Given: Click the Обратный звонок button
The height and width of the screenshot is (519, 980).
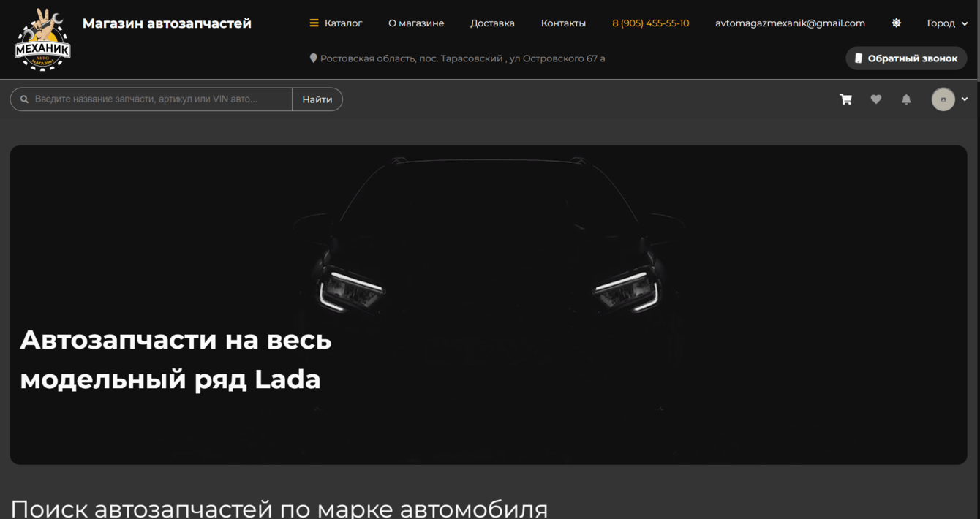Looking at the screenshot, I should [906, 58].
